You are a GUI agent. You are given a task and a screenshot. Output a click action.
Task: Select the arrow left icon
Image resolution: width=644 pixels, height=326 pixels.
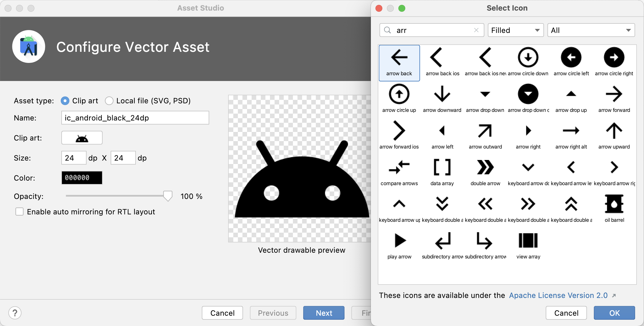pyautogui.click(x=442, y=136)
